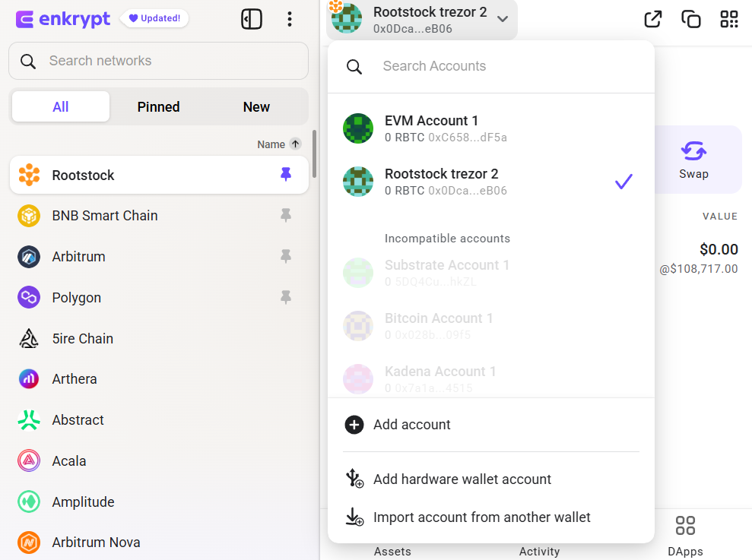The width and height of the screenshot is (752, 560).
Task: Open the DApps tab
Action: click(x=685, y=536)
